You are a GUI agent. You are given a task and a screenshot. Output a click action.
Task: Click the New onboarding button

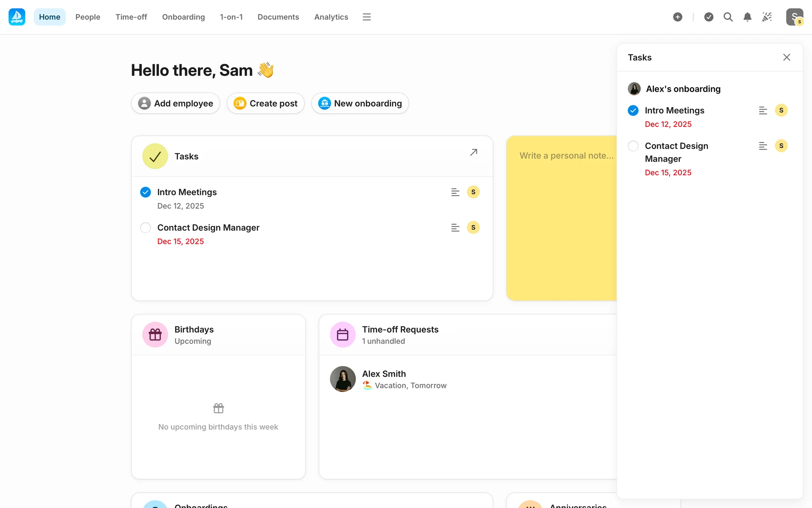point(360,103)
